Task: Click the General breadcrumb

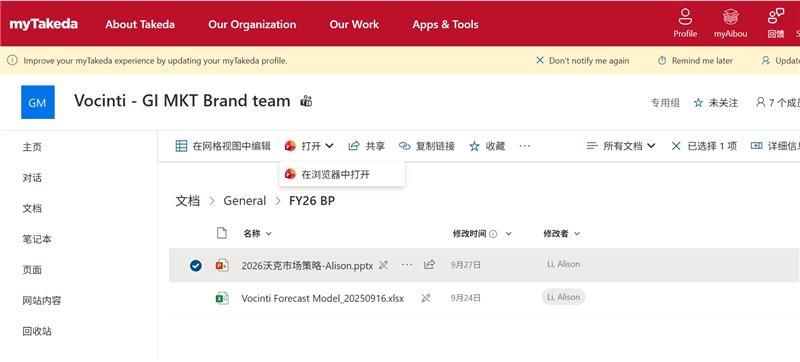Action: tap(245, 201)
